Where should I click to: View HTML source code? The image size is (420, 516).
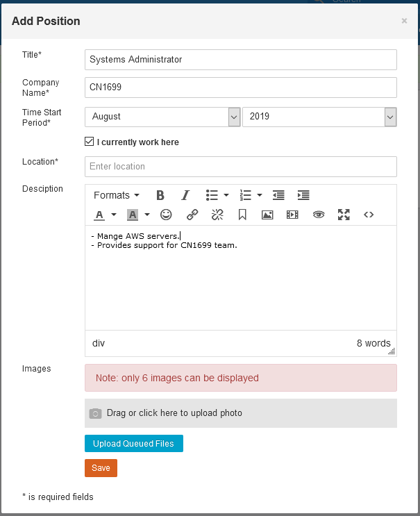point(369,215)
